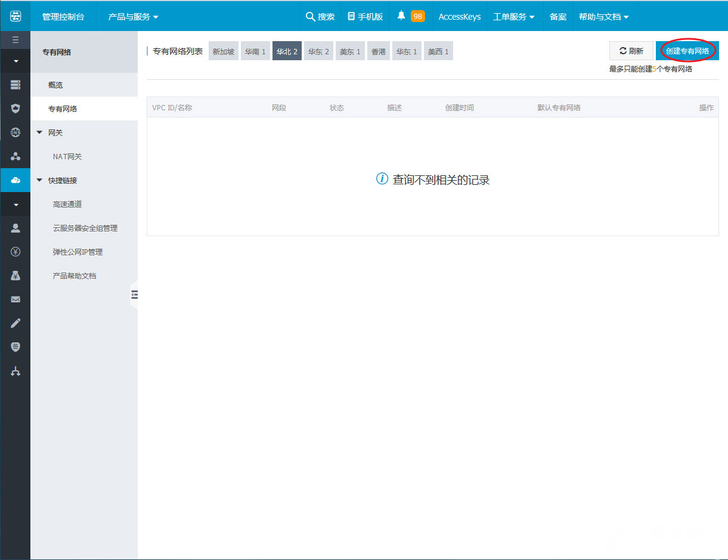Toggle the hamburger menu at sidebar top
This screenshot has height=560, width=728.
[16, 40]
